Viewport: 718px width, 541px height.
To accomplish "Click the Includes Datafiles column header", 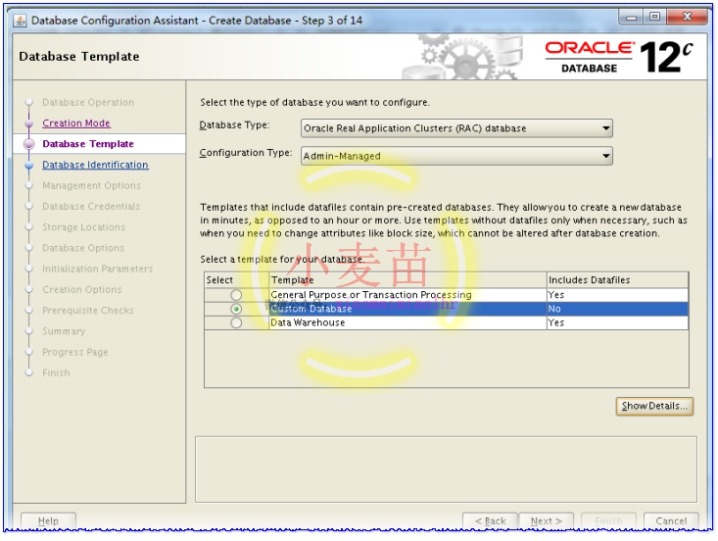I will point(618,280).
